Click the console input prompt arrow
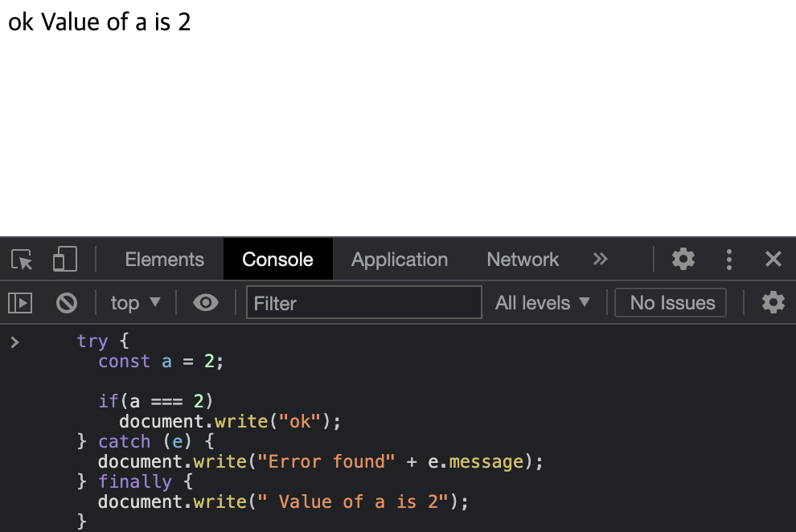This screenshot has width=796, height=532. tap(14, 342)
